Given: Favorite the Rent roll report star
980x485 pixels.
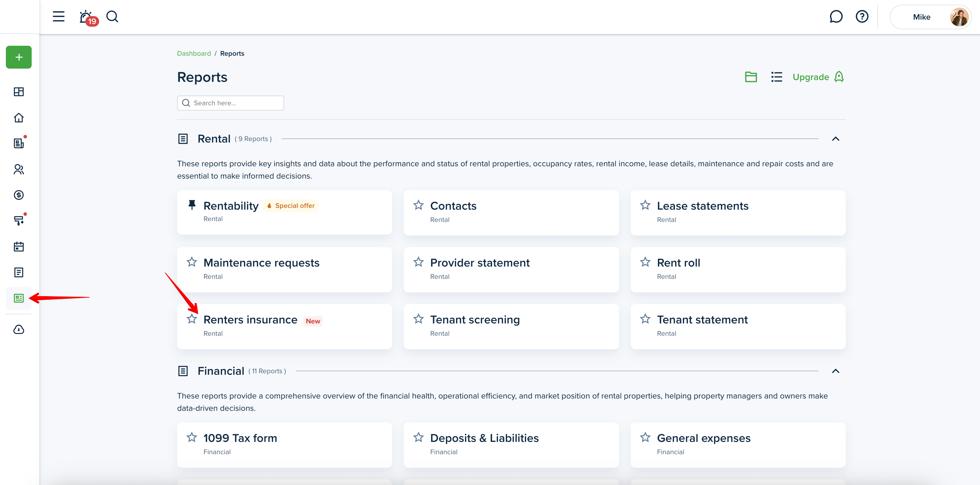Looking at the screenshot, I should click(645, 262).
